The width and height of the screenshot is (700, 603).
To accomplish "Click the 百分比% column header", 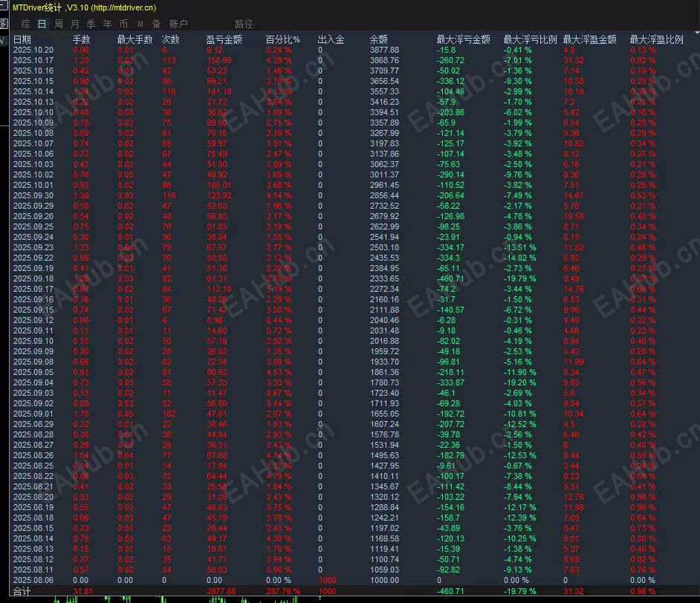I will (x=283, y=39).
